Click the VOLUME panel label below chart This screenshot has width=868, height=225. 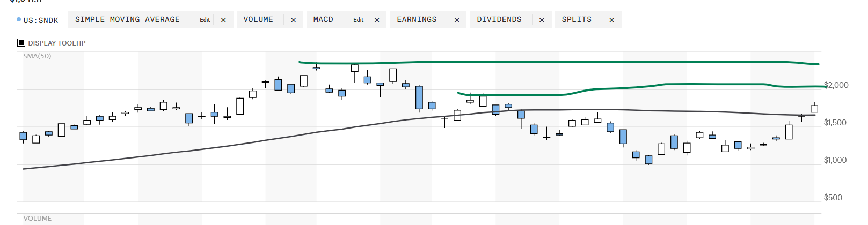click(38, 219)
